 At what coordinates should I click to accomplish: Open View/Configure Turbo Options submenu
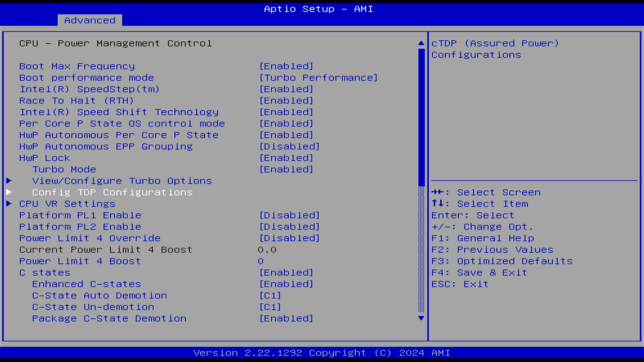click(x=122, y=181)
